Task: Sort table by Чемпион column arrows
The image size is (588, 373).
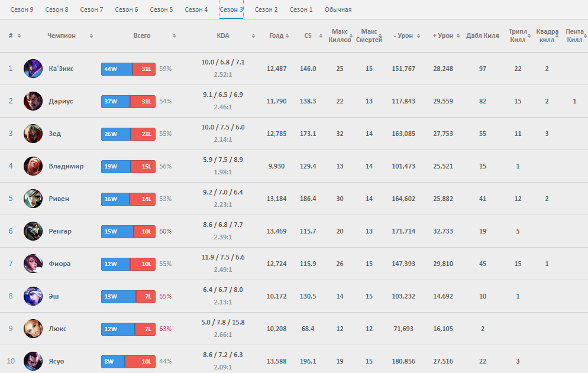Action: pyautogui.click(x=91, y=35)
